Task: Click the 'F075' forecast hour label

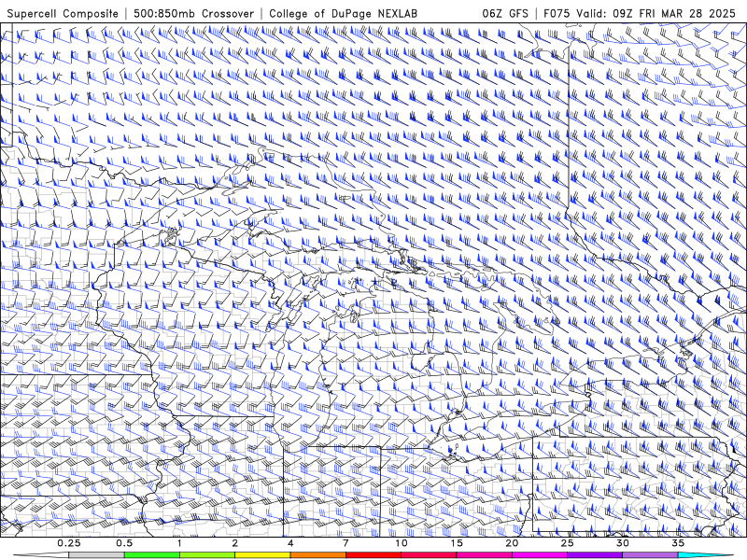Action: click(x=557, y=14)
